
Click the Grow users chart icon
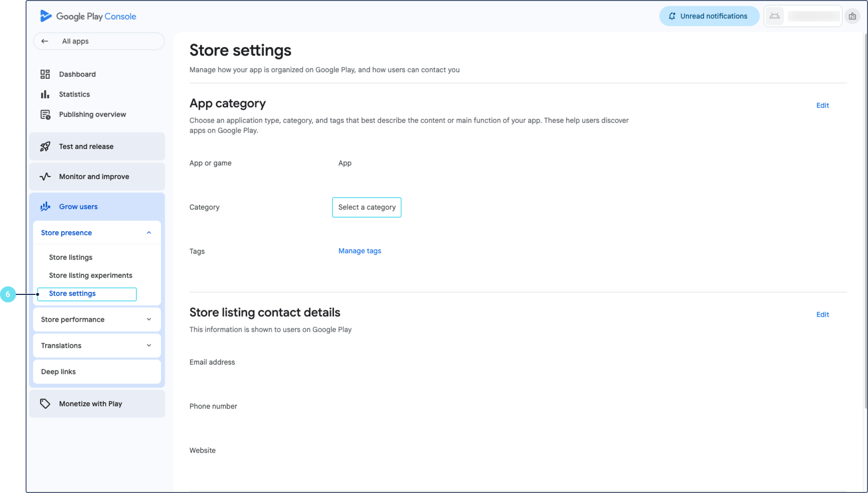tap(45, 207)
